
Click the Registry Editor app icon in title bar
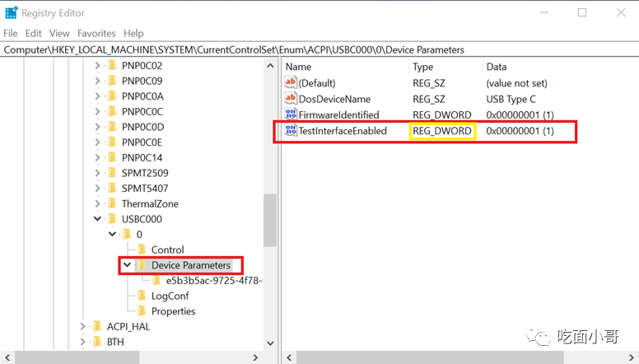(11, 12)
